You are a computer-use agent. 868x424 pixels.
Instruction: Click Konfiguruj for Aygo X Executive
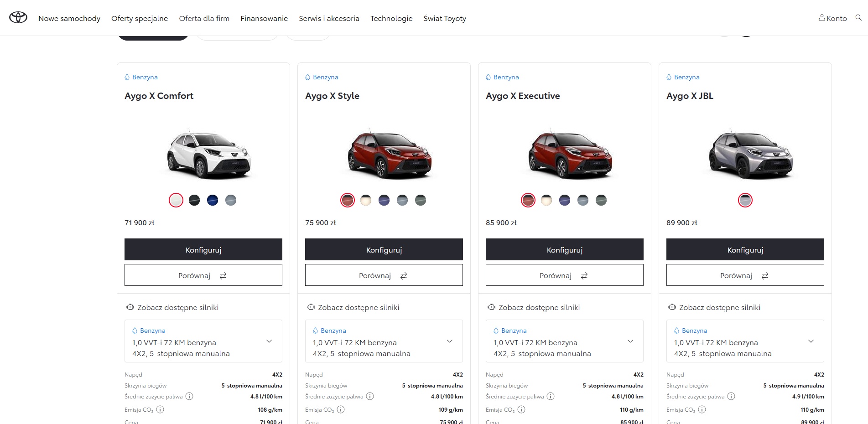tap(565, 249)
